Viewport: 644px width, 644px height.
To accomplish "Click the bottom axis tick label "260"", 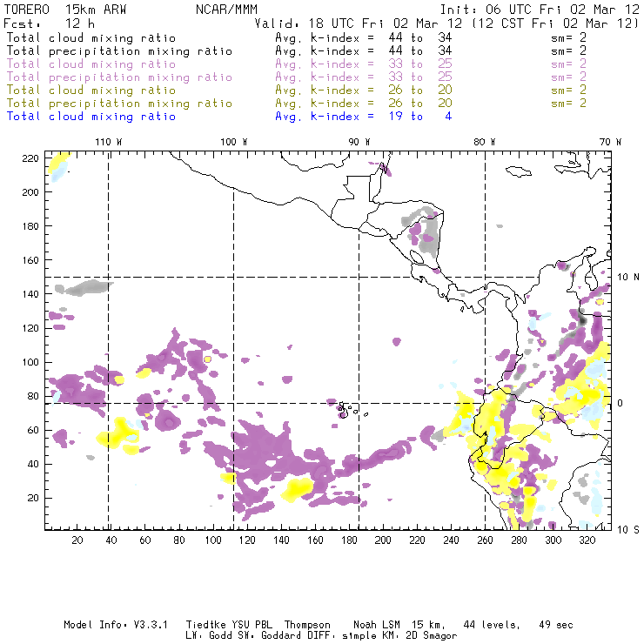I will click(x=485, y=540).
